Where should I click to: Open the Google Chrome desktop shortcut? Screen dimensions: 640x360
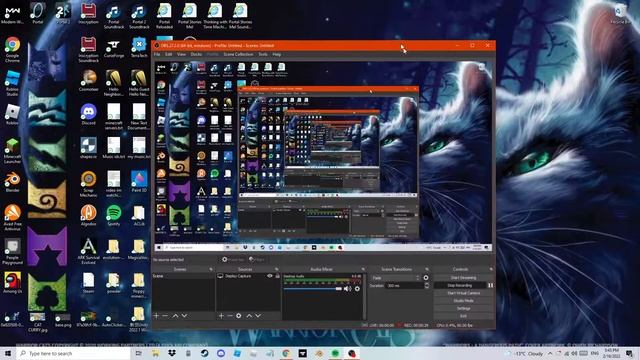12,49
